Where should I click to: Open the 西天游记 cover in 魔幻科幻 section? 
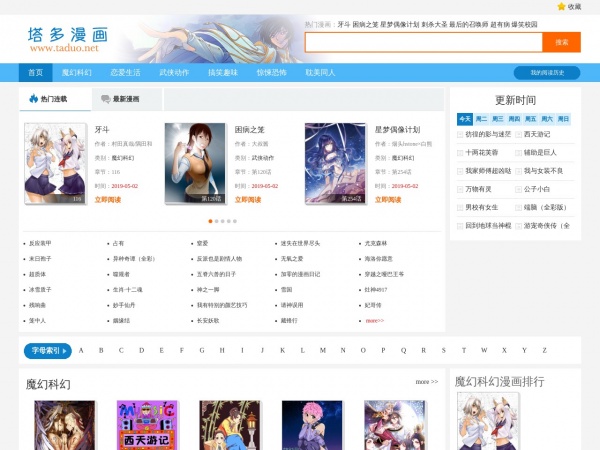(x=147, y=425)
